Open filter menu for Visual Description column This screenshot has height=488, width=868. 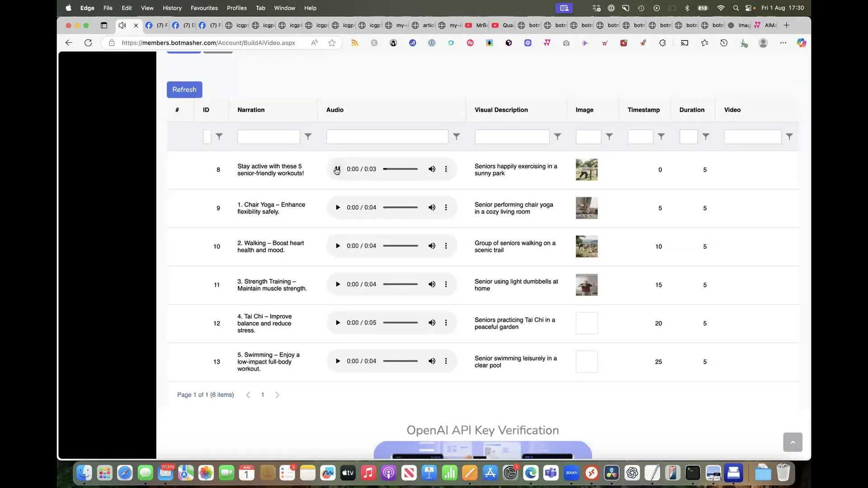tap(558, 136)
